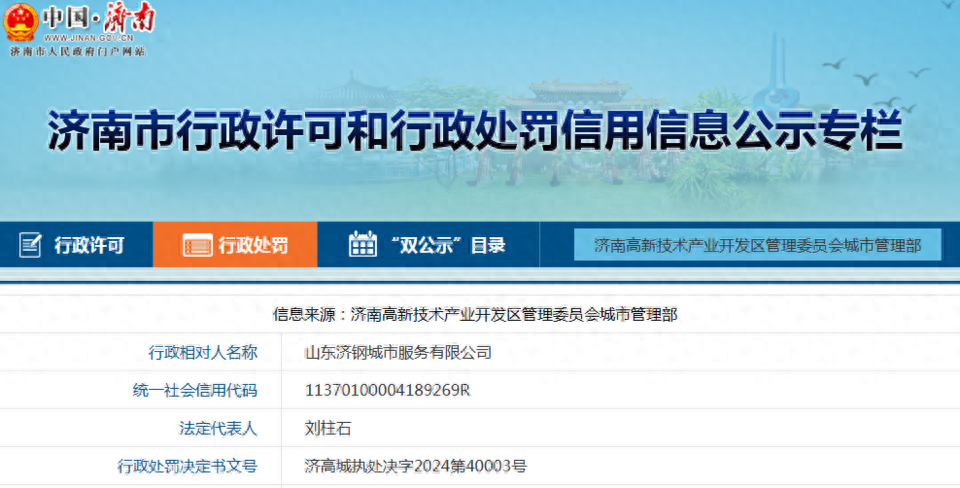Click the 行政处罚决定书文号 row label
The image size is (960, 488).
[187, 466]
